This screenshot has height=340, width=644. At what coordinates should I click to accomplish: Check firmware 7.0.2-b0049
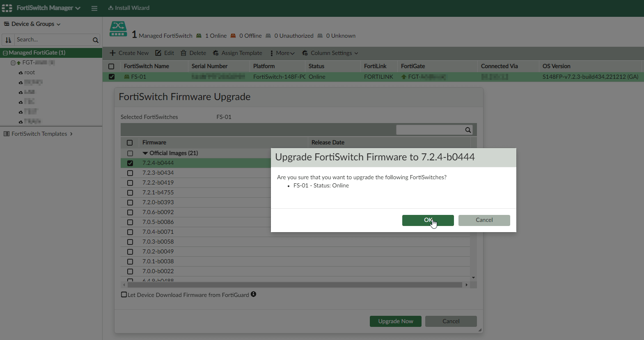click(x=130, y=252)
